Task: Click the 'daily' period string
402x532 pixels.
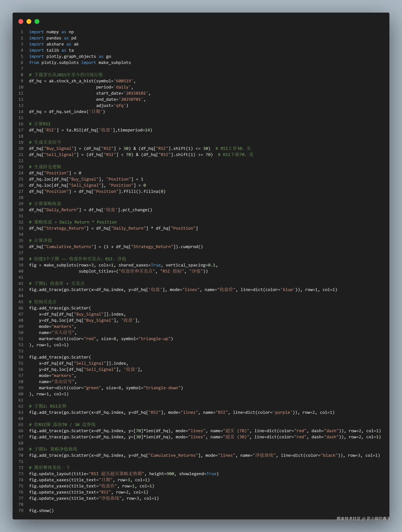Action: [122, 87]
